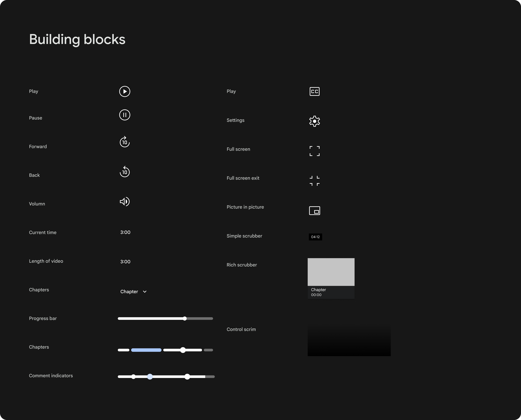Image resolution: width=521 pixels, height=420 pixels.
Task: Click the Forward 10 seconds icon
Action: (x=124, y=142)
